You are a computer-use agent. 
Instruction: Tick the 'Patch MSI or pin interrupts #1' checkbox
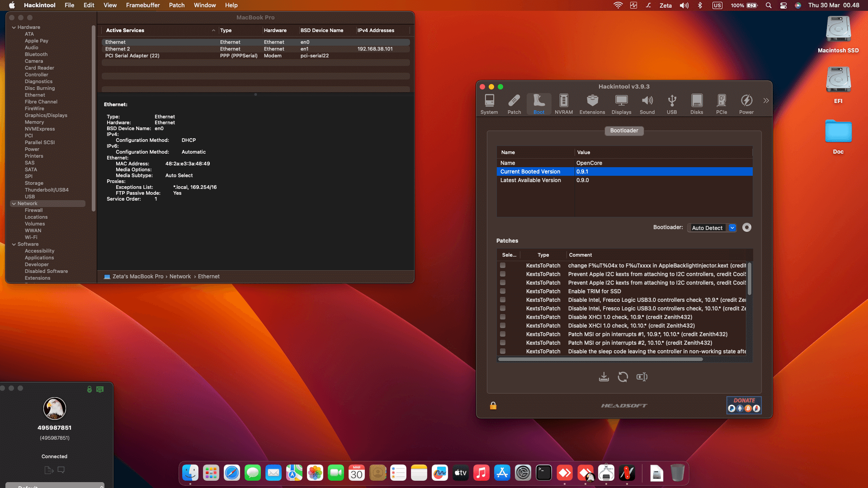pyautogui.click(x=503, y=334)
